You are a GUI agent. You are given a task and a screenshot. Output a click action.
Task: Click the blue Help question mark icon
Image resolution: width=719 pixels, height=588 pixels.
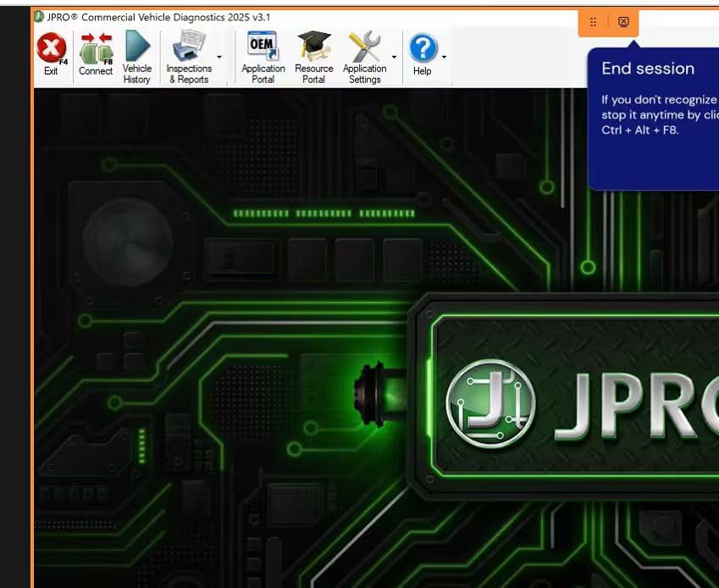(423, 49)
